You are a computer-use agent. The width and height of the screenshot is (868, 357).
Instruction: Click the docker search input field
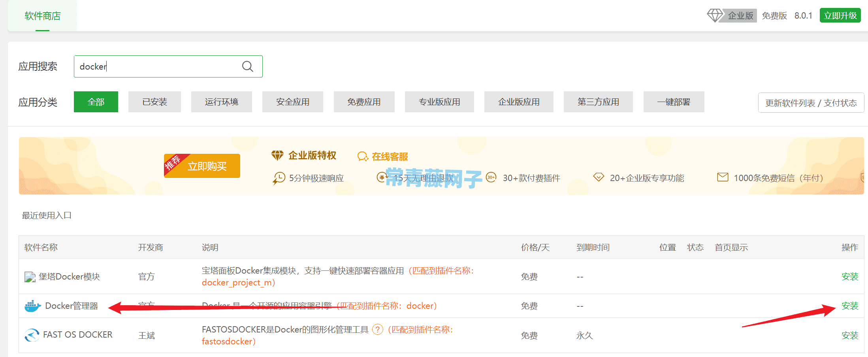pos(158,66)
